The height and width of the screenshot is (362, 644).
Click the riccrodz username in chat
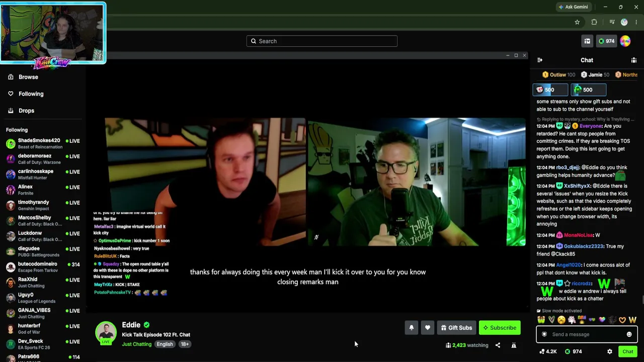coord(582,284)
